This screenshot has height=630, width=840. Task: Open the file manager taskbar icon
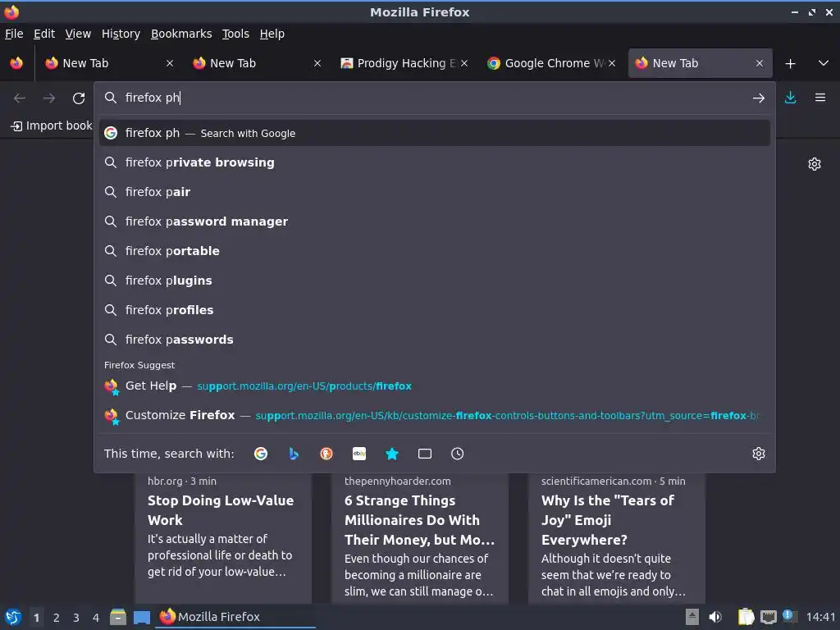pos(118,617)
